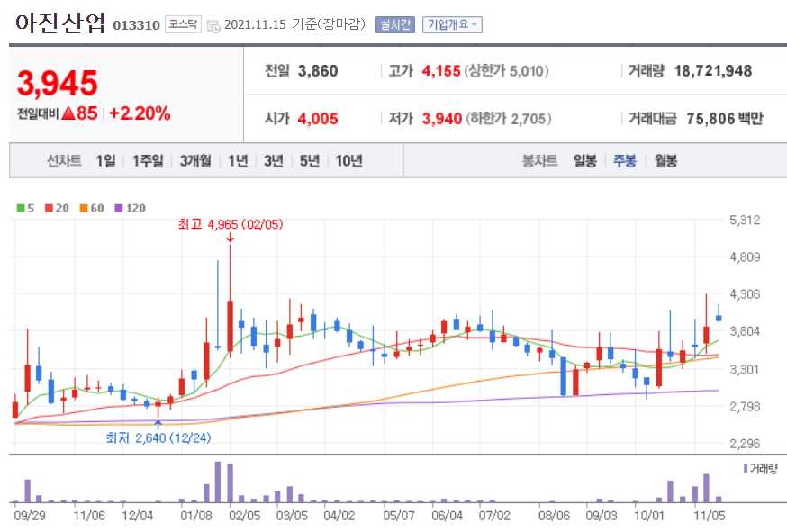Image resolution: width=787 pixels, height=532 pixels.
Task: Click the 2021.11.15 기준(장마감) date text
Action: (294, 24)
